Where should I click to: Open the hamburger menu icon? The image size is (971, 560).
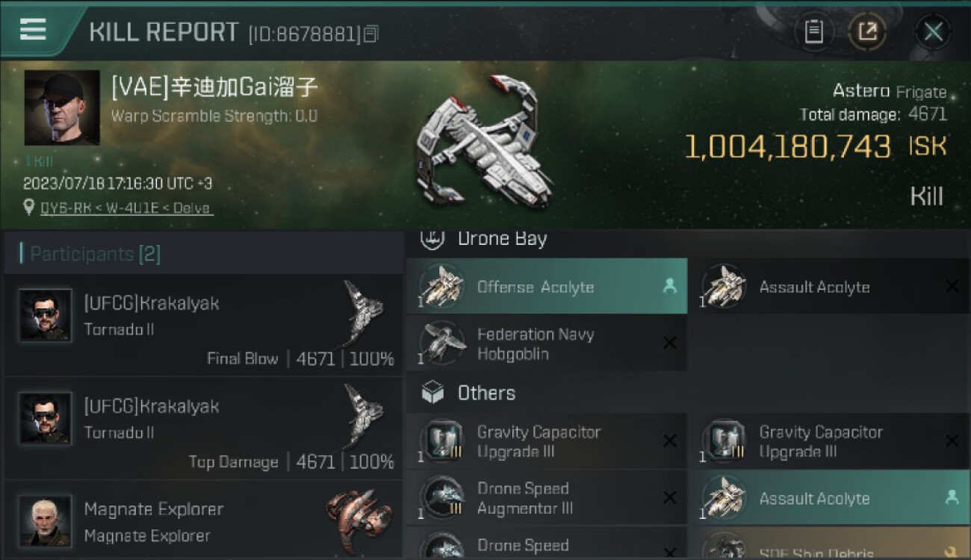coord(33,31)
